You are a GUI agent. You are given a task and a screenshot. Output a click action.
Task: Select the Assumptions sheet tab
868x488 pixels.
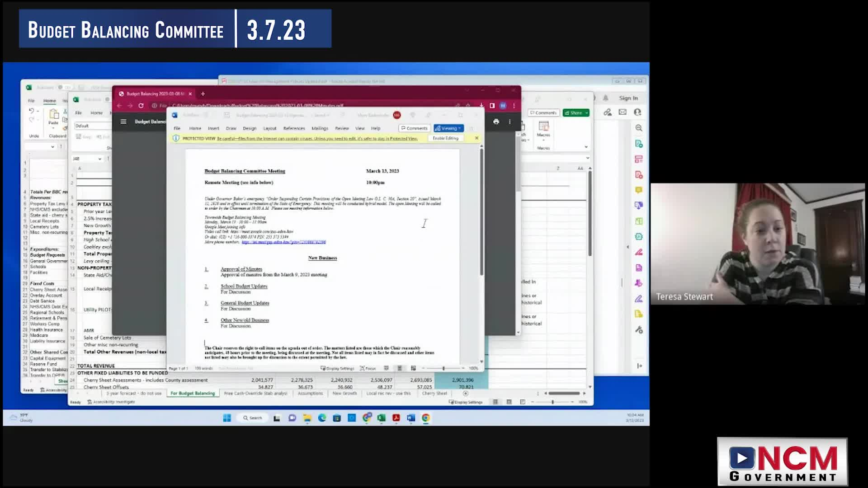310,394
